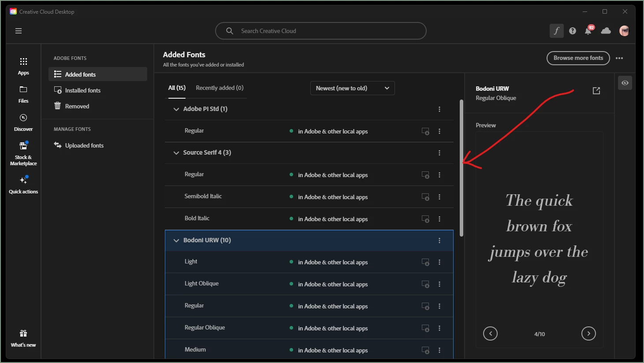Open the Newest (new to old) sort dropdown

tap(353, 88)
